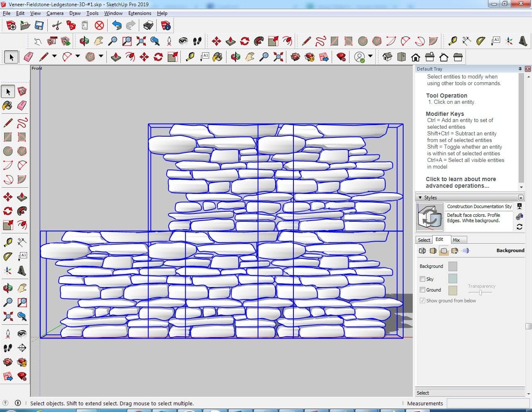Collapse the Styles panel triangle
This screenshot has width=532, height=412.
[x=420, y=198]
